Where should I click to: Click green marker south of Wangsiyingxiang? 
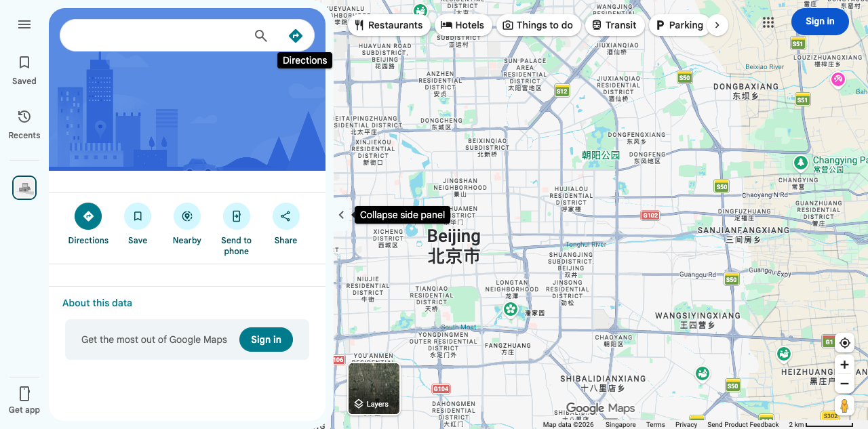(x=703, y=373)
